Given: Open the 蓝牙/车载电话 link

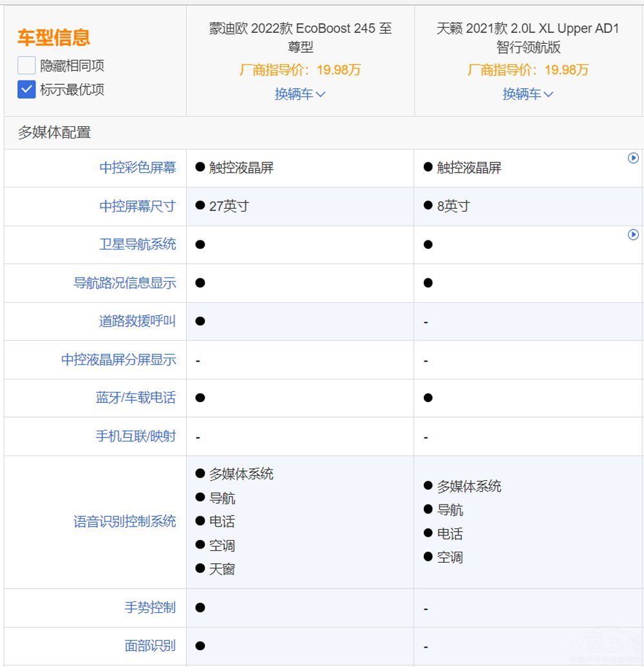Looking at the screenshot, I should pyautogui.click(x=138, y=398).
